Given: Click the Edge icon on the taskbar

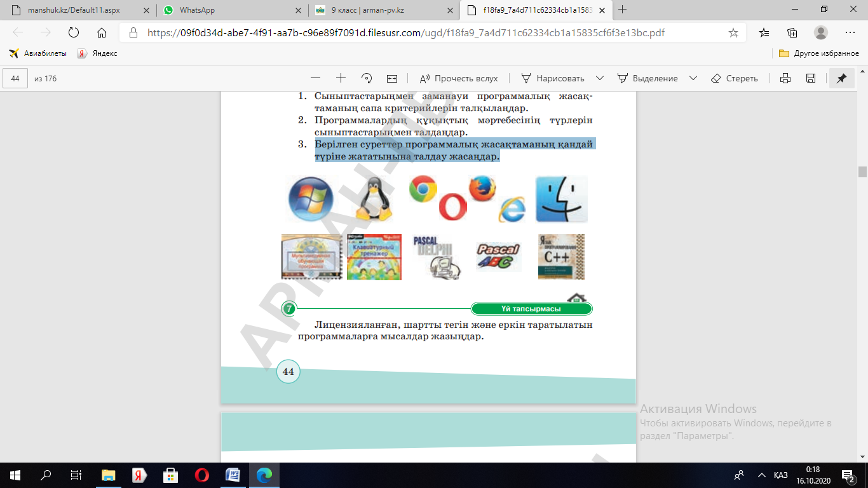Looking at the screenshot, I should pyautogui.click(x=264, y=475).
